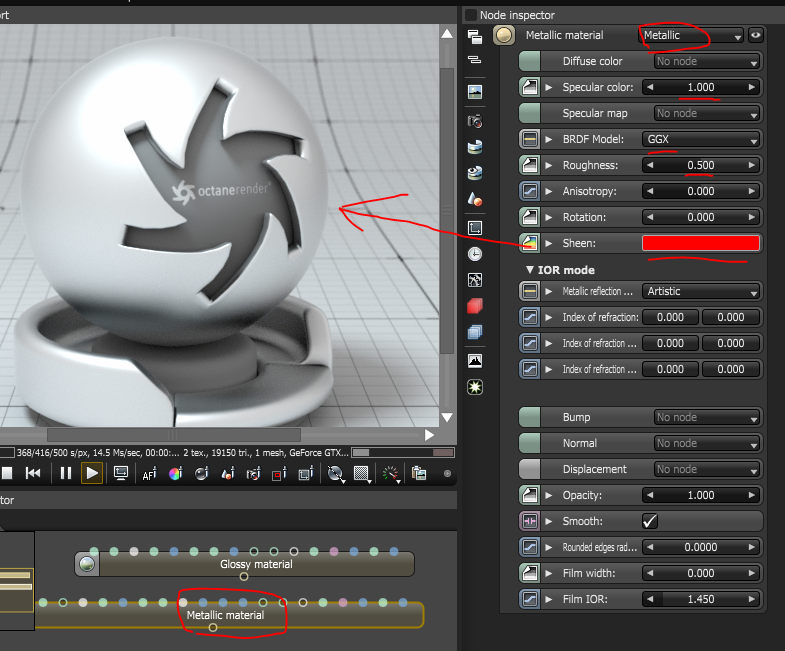Activate the AF auto focus picker
This screenshot has height=651, width=785.
click(149, 474)
